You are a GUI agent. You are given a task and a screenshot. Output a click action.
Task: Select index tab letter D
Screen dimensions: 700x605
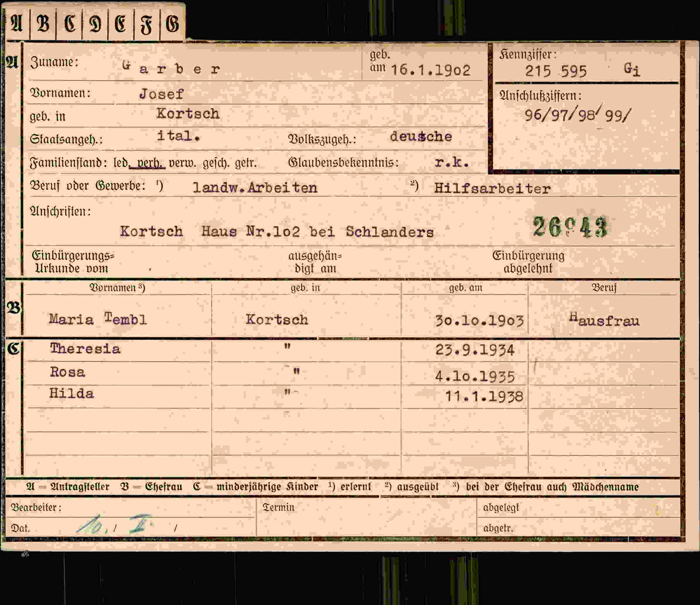tap(95, 24)
